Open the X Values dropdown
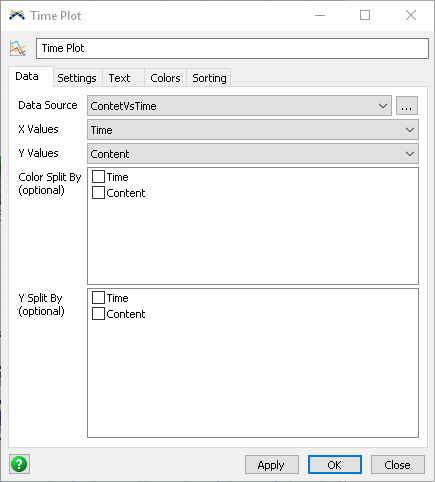 click(253, 130)
